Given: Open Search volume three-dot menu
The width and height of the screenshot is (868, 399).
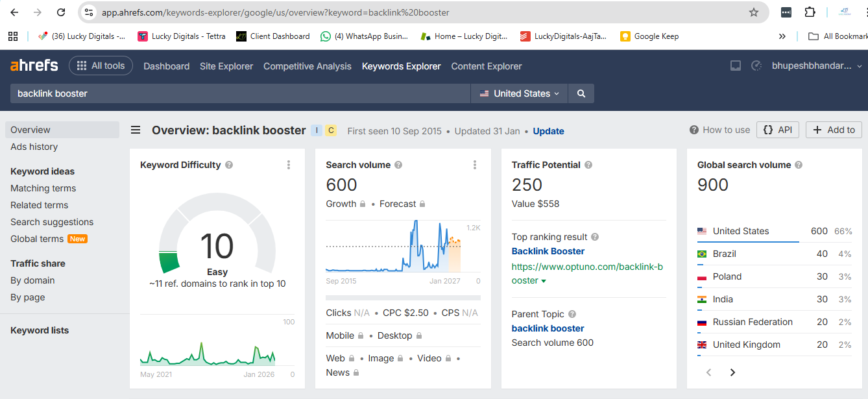Looking at the screenshot, I should [474, 165].
